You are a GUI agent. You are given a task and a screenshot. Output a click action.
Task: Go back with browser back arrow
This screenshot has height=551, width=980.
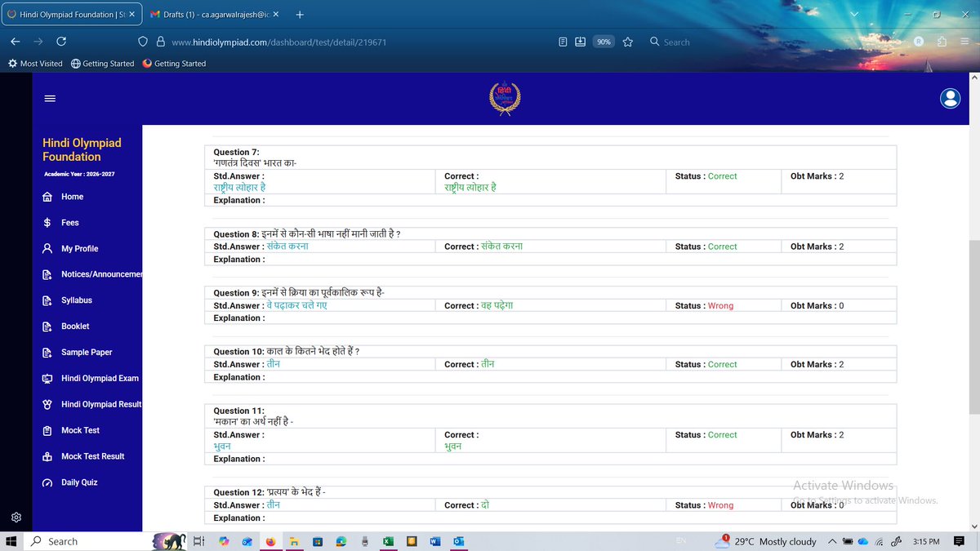coord(16,42)
